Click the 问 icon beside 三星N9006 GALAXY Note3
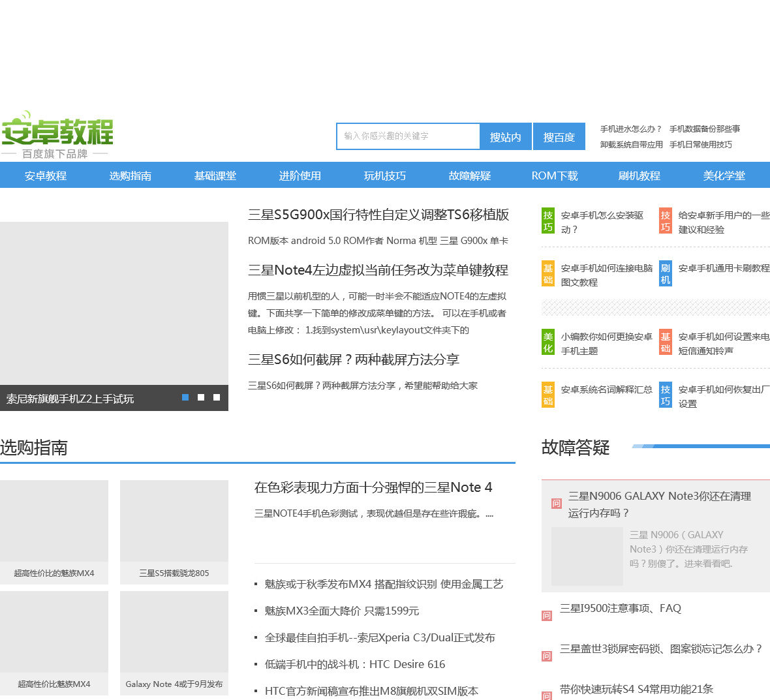This screenshot has width=770, height=700. pos(557,503)
